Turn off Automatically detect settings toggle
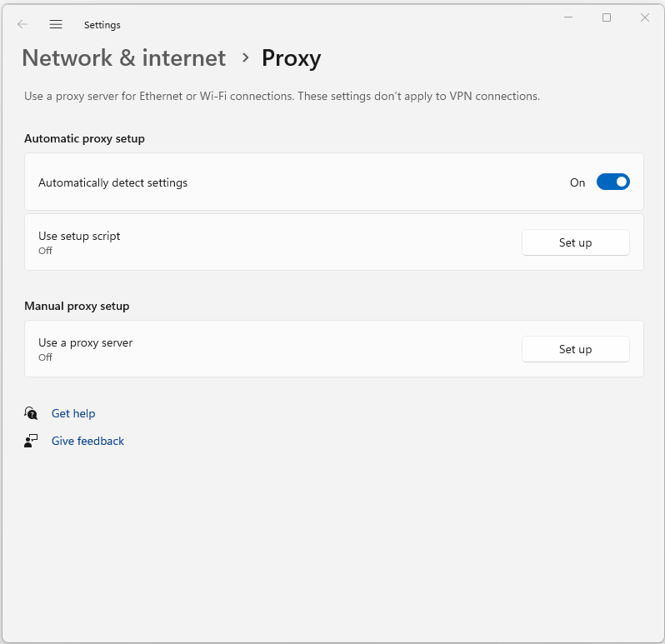 click(x=612, y=182)
